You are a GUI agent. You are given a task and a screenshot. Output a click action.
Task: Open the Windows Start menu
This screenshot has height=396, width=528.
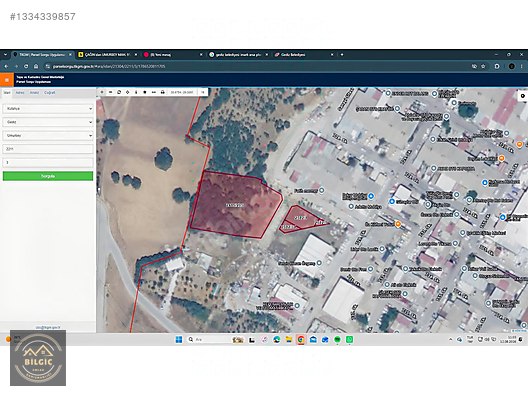tap(179, 339)
